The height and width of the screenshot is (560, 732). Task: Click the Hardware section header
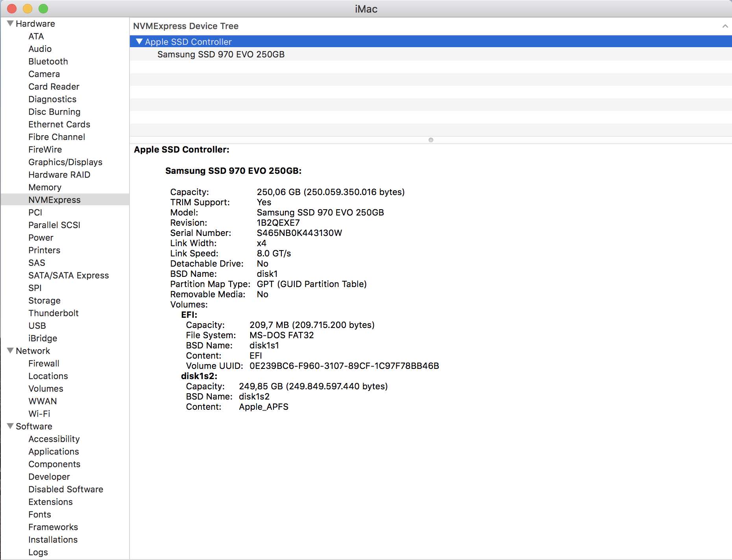click(x=35, y=24)
